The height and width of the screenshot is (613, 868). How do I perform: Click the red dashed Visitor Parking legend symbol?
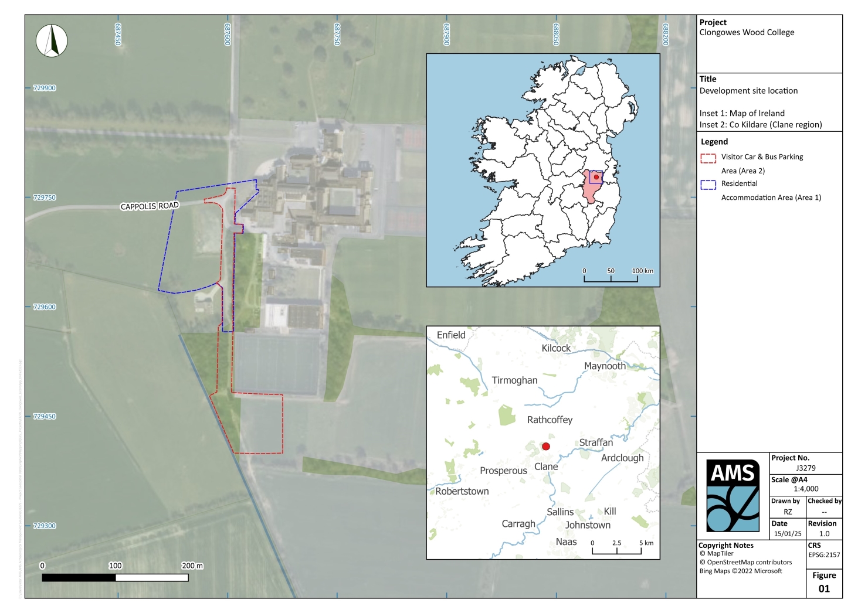708,158
